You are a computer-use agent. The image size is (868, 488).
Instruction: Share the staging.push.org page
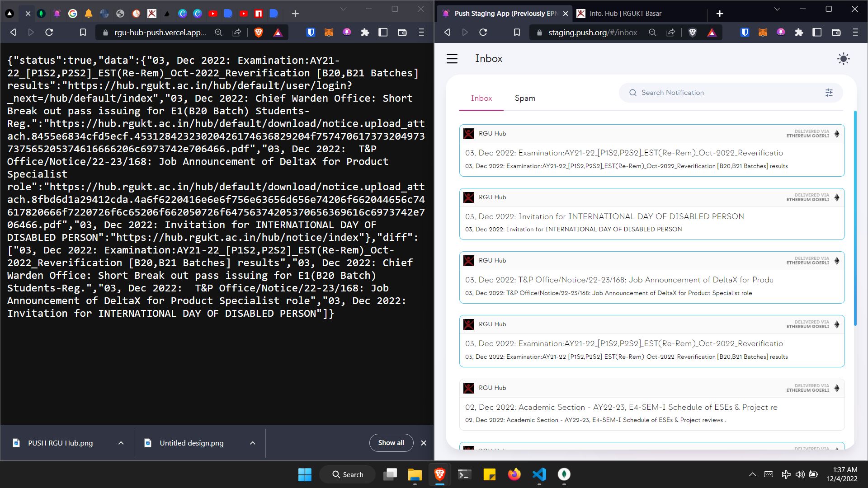(x=671, y=33)
